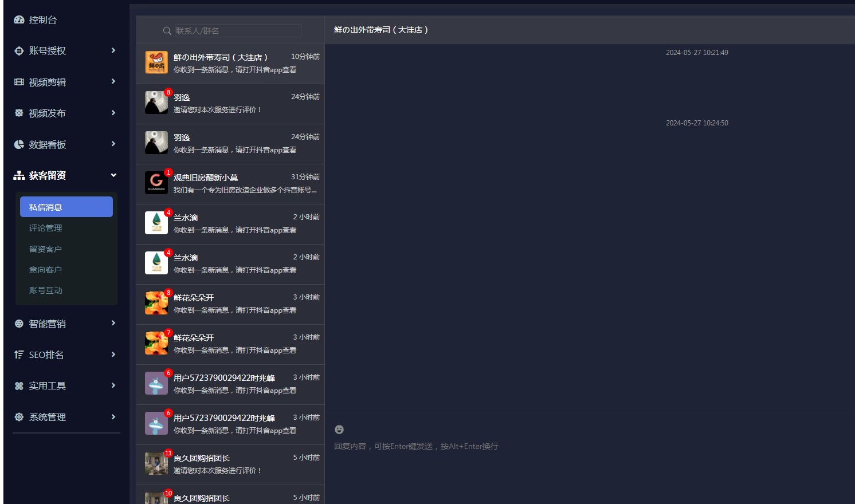Click the 视频剪辑 film icon
Screen dimensions: 855x504
[x=19, y=82]
